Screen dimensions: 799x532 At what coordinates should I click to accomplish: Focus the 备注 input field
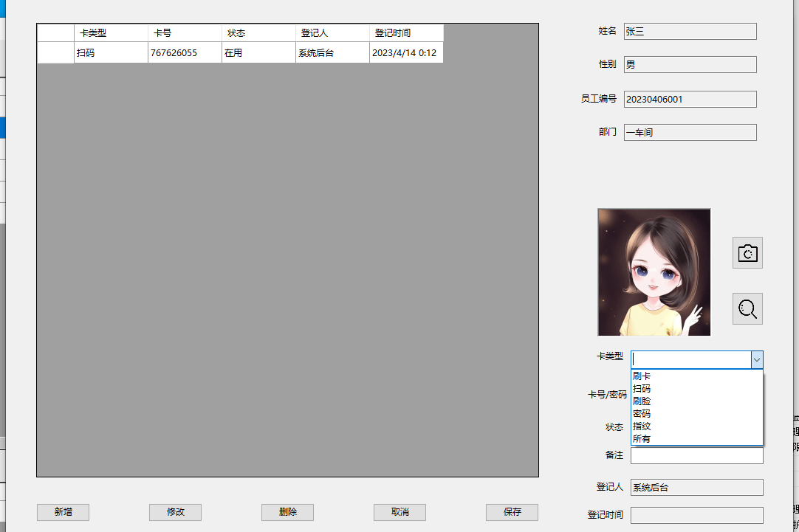pos(696,456)
